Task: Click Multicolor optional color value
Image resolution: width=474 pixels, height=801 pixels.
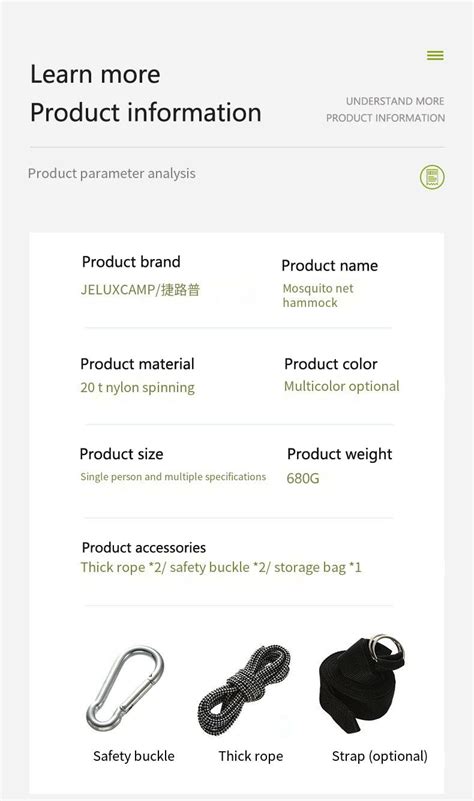Action: (342, 386)
